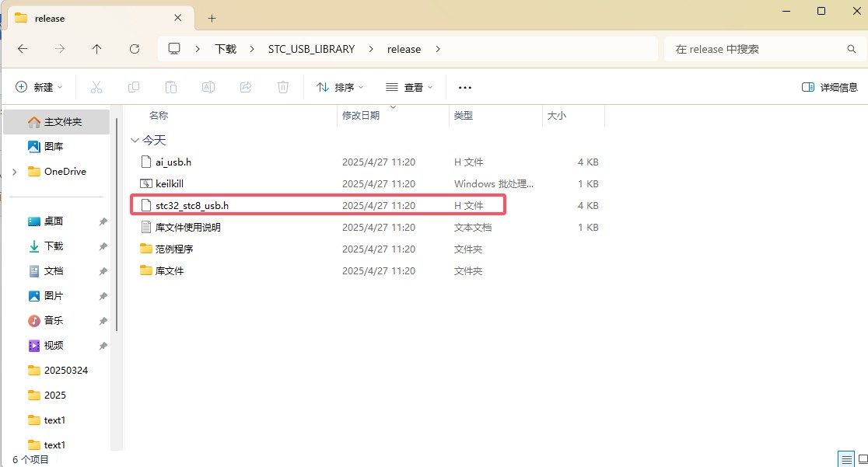
Task: Select file stc32_stc8_usb.h
Action: point(192,205)
